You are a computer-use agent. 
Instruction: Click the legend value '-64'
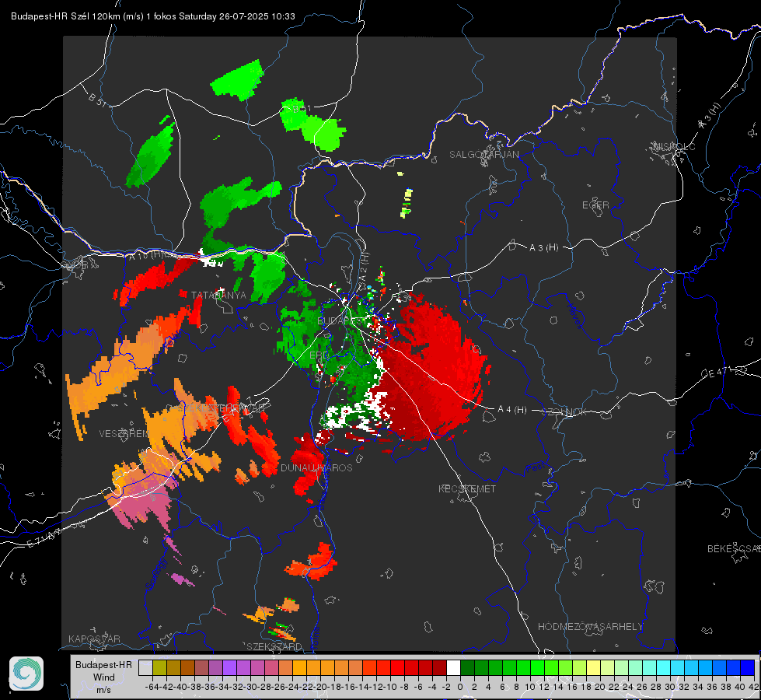[x=152, y=687]
